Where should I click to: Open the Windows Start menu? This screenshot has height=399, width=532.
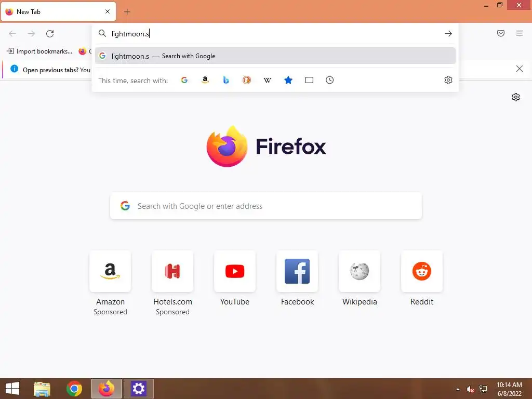coord(12,389)
